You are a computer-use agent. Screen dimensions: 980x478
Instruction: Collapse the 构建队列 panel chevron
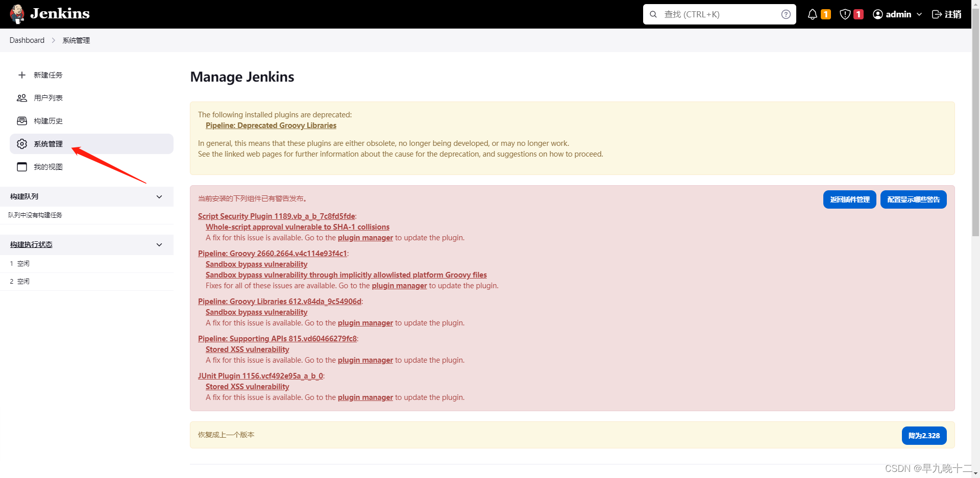pyautogui.click(x=159, y=197)
